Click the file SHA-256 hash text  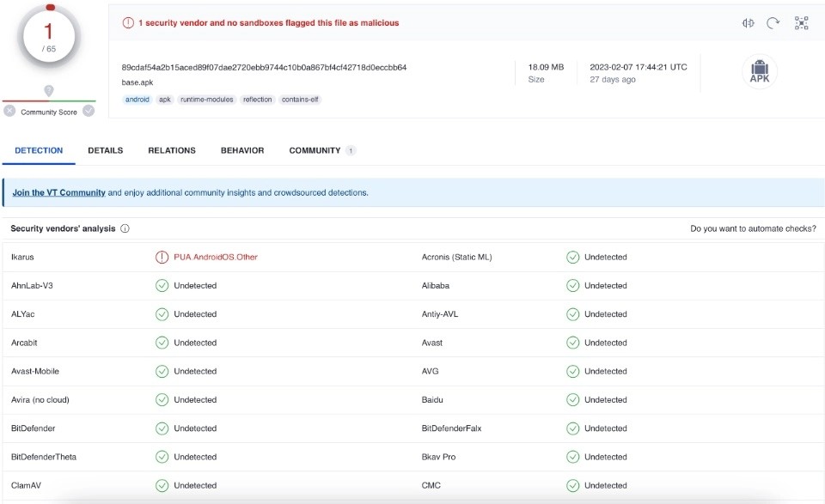[x=264, y=67]
